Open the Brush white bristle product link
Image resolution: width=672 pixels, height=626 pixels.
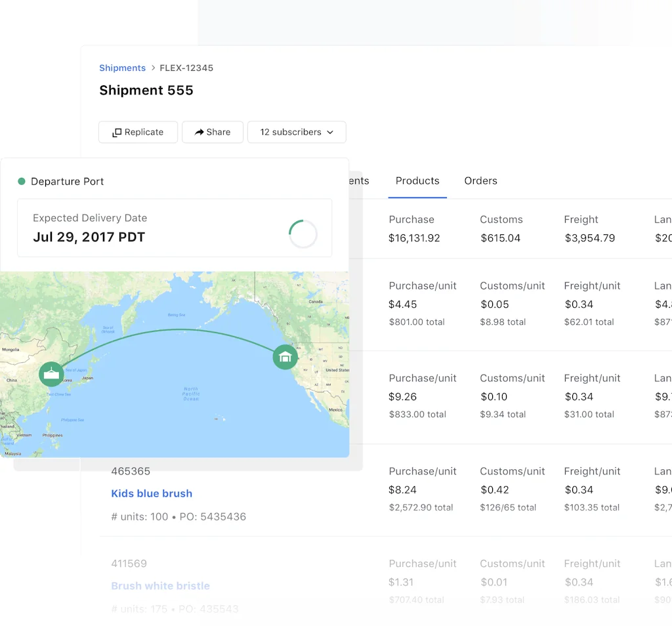pos(160,585)
